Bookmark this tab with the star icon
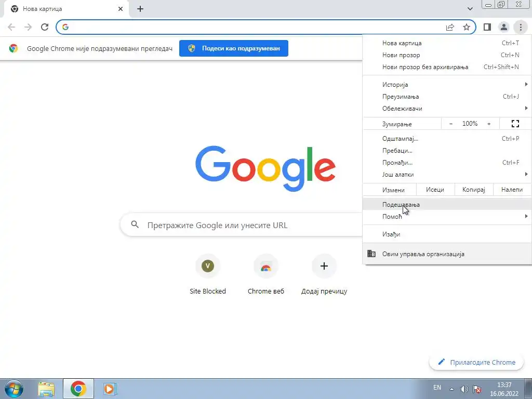Screen dimensions: 532x399 467,27
